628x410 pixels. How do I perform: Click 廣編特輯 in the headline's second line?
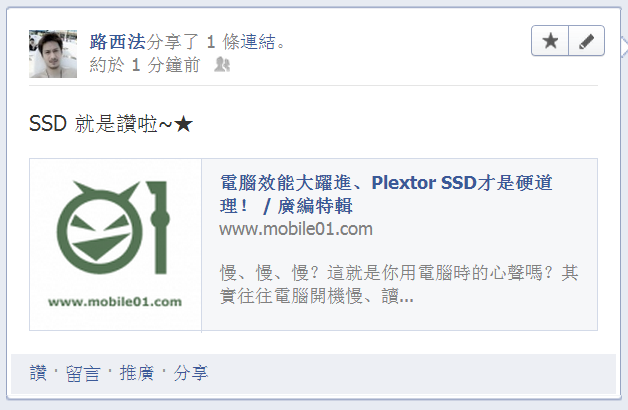pos(315,206)
